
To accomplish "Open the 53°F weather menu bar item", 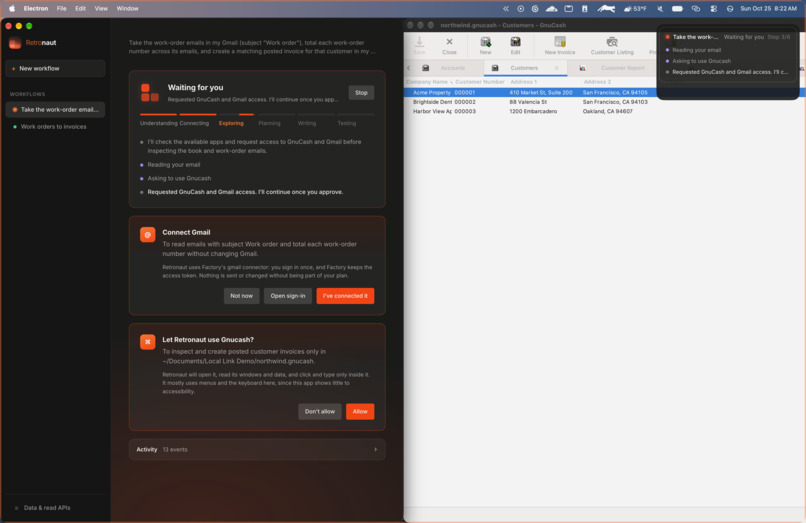I will (x=635, y=9).
